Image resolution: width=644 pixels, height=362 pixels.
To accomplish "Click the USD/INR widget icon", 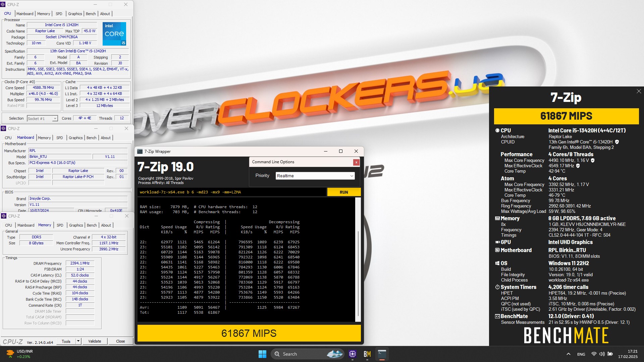I will [10, 354].
